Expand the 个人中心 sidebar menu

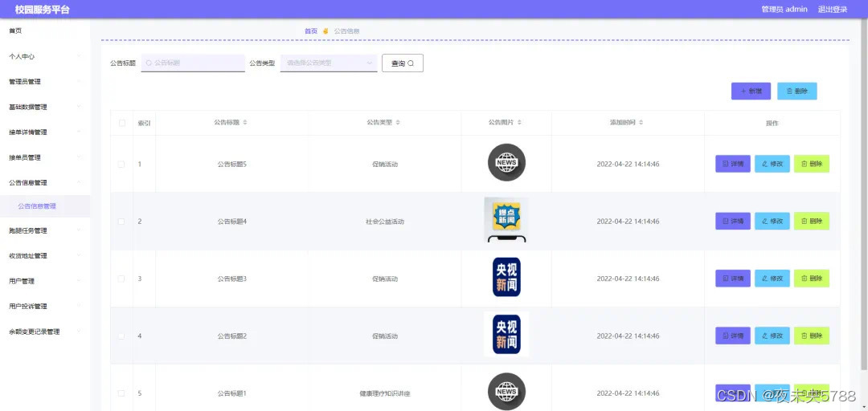coord(45,56)
